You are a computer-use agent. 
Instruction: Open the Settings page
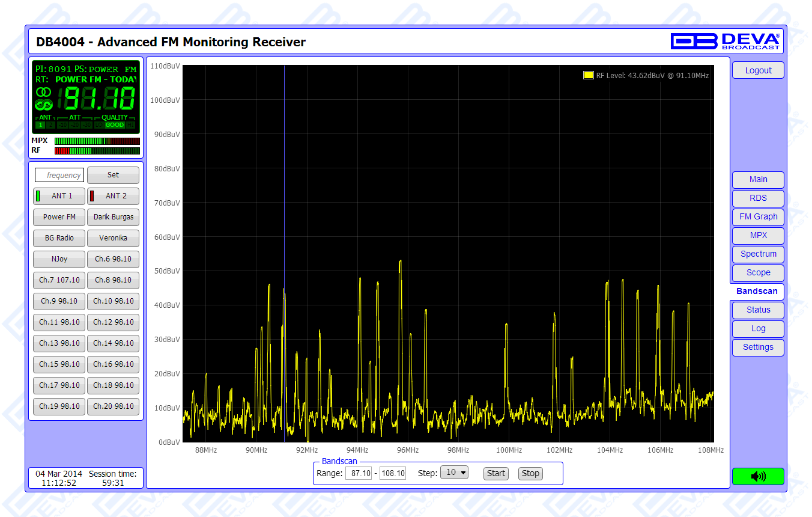(x=758, y=347)
